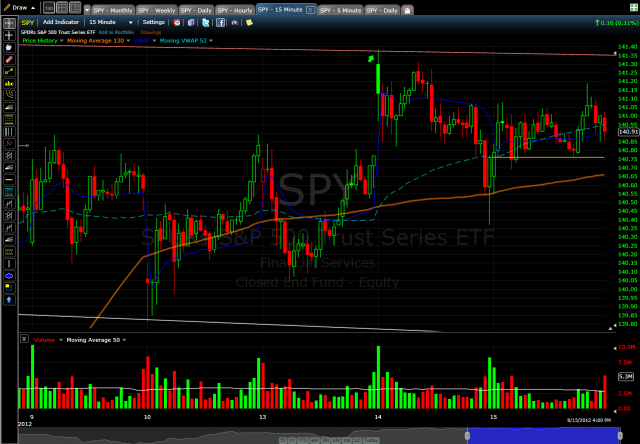
Task: Select the single tab layout icon
Action: pos(49,8)
